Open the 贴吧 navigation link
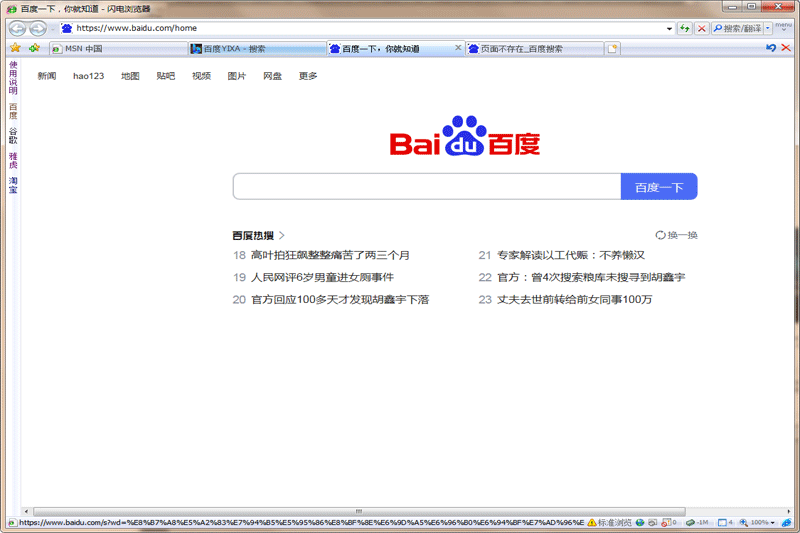This screenshot has height=533, width=800. coord(165,76)
